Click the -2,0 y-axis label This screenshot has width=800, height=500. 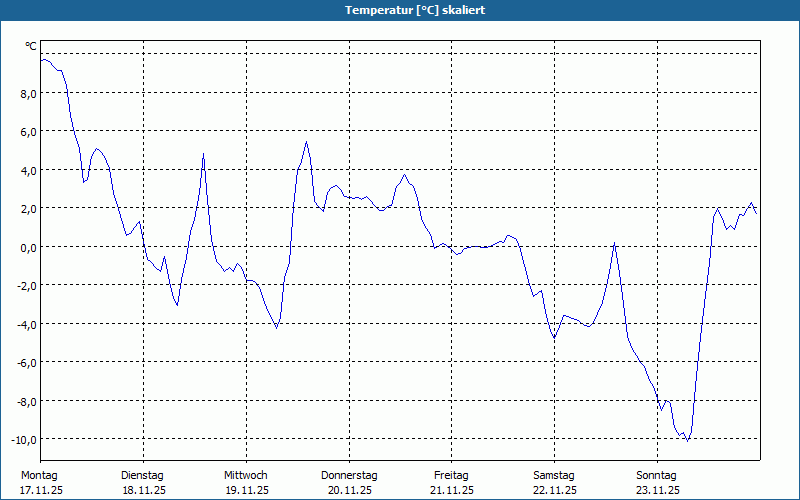click(x=27, y=286)
